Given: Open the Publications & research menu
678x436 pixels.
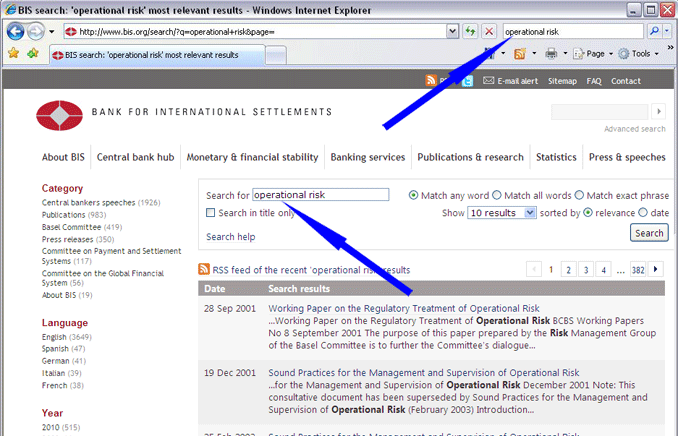Looking at the screenshot, I should coord(470,157).
